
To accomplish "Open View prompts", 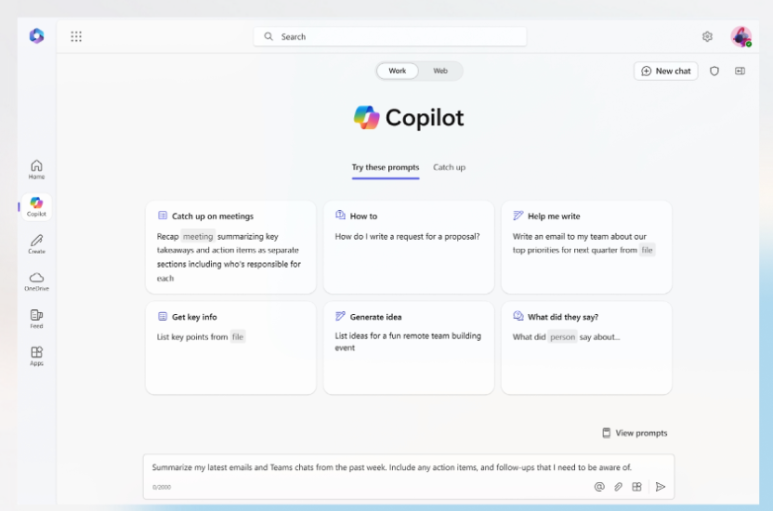I will coord(635,433).
